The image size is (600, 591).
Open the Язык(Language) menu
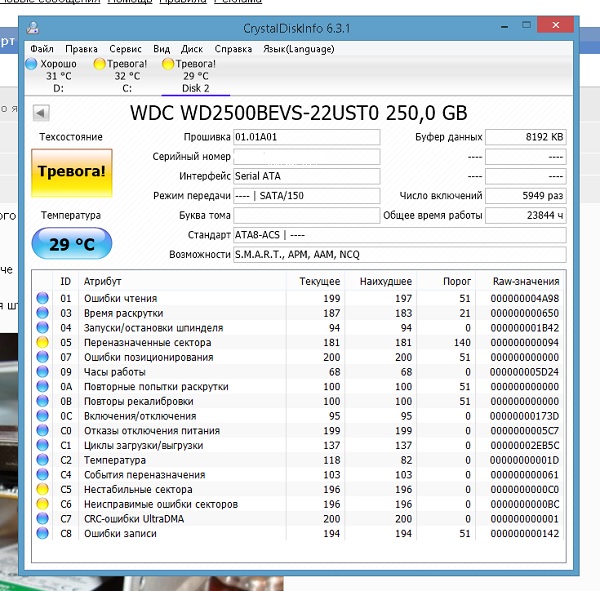[298, 49]
